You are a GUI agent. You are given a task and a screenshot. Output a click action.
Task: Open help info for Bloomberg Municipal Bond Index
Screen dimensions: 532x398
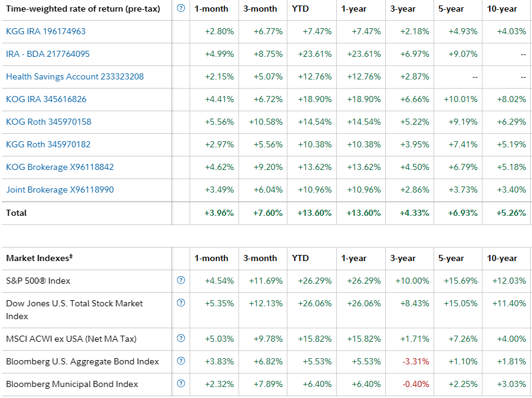[180, 385]
